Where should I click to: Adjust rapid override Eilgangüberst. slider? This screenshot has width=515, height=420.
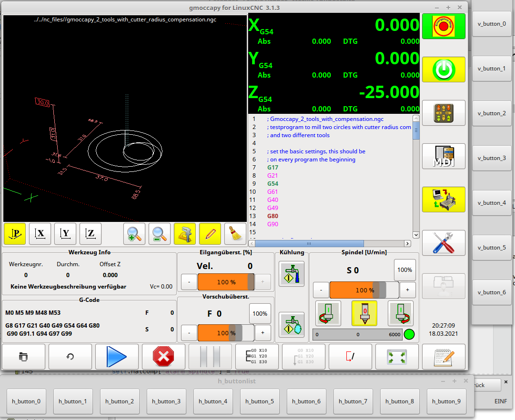pos(226,282)
